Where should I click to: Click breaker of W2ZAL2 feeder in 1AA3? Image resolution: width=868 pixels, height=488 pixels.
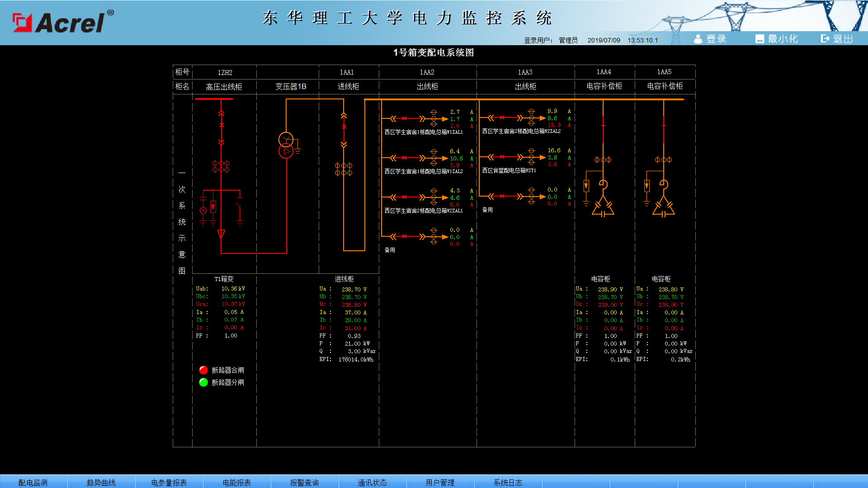click(502, 118)
